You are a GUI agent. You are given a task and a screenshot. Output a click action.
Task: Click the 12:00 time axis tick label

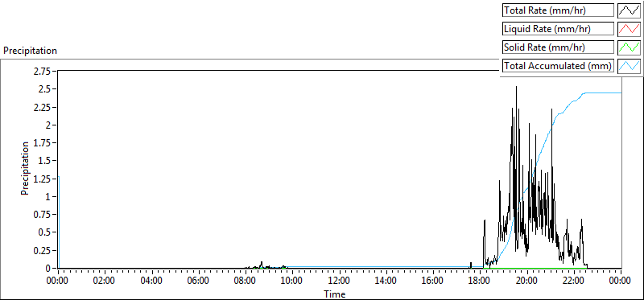(339, 281)
